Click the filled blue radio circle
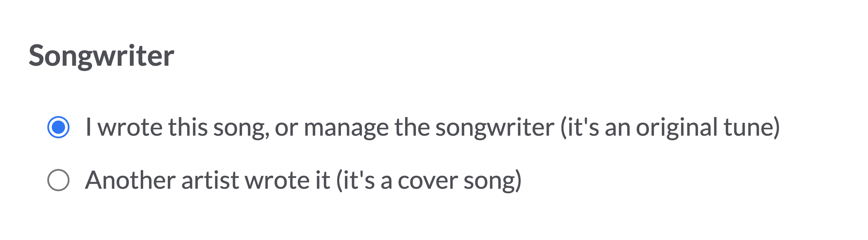 tap(58, 127)
